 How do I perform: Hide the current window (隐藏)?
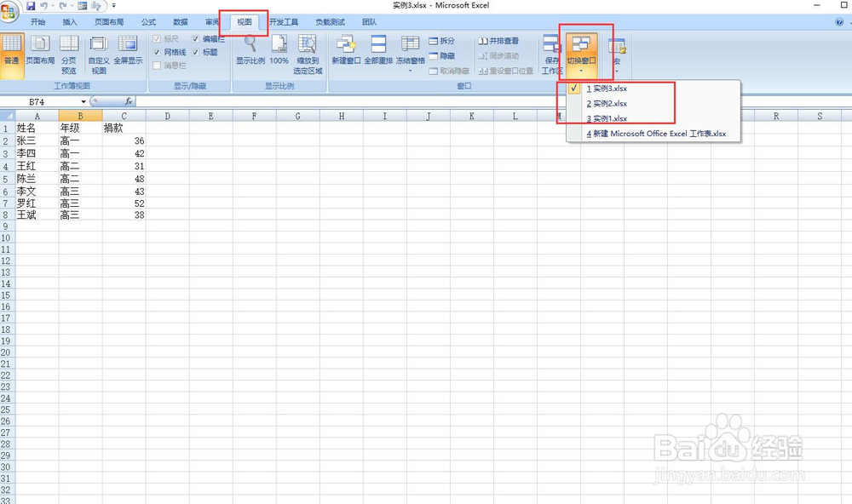pyautogui.click(x=441, y=56)
